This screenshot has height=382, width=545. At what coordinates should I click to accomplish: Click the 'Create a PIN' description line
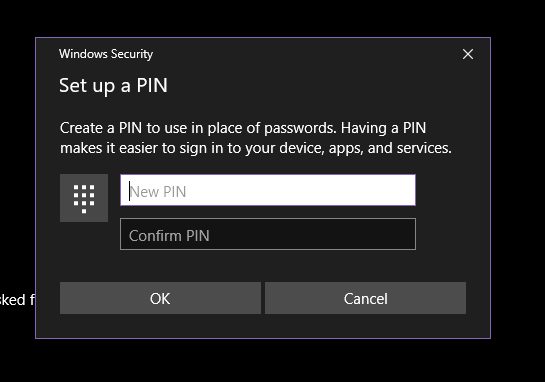(243, 128)
